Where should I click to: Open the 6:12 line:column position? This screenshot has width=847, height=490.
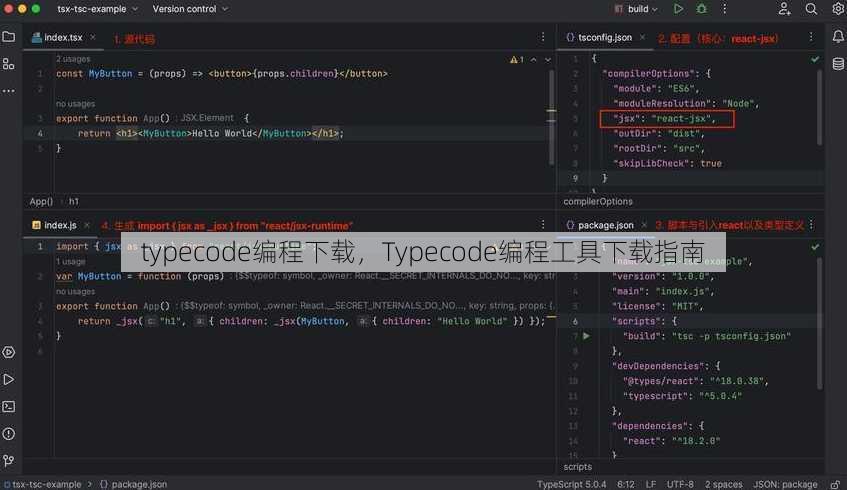tap(626, 484)
